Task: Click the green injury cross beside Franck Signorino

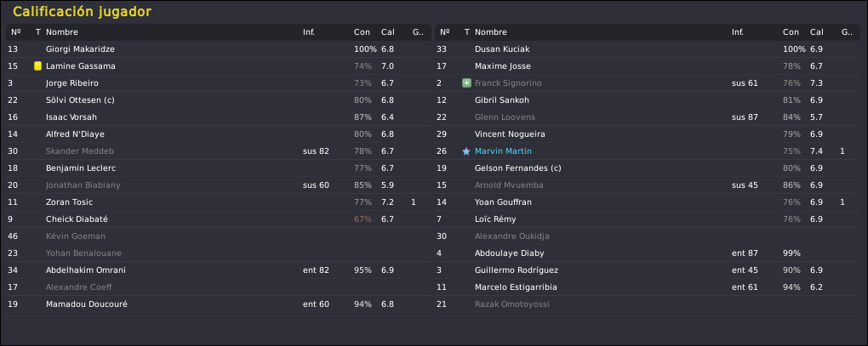Action: (x=466, y=83)
